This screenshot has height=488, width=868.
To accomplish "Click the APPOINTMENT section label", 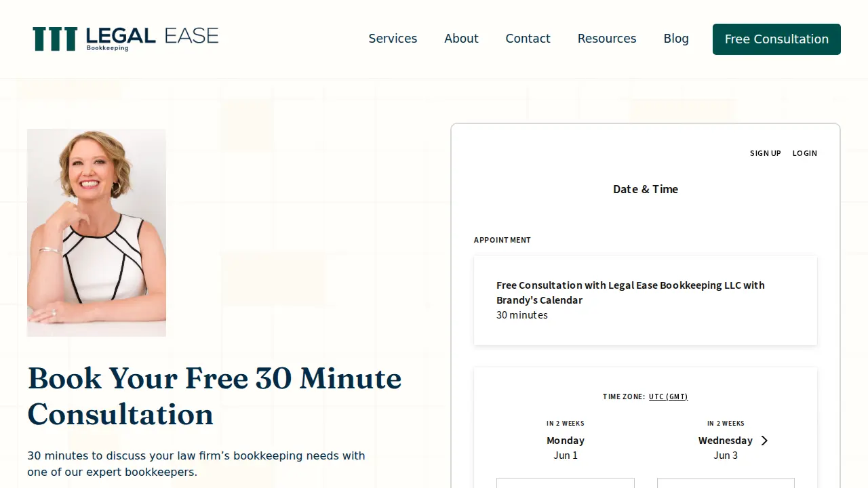I will 502,240.
